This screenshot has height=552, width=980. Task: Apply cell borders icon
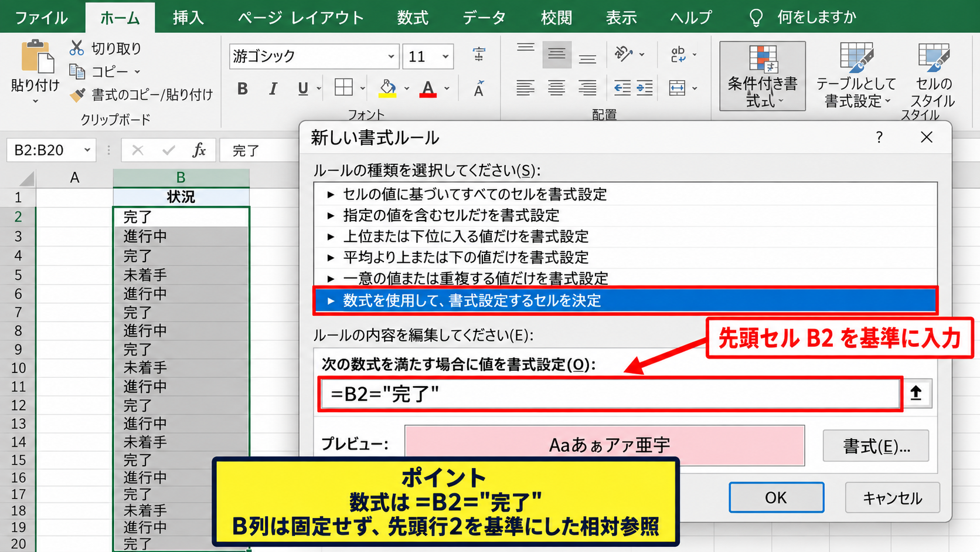coord(343,88)
